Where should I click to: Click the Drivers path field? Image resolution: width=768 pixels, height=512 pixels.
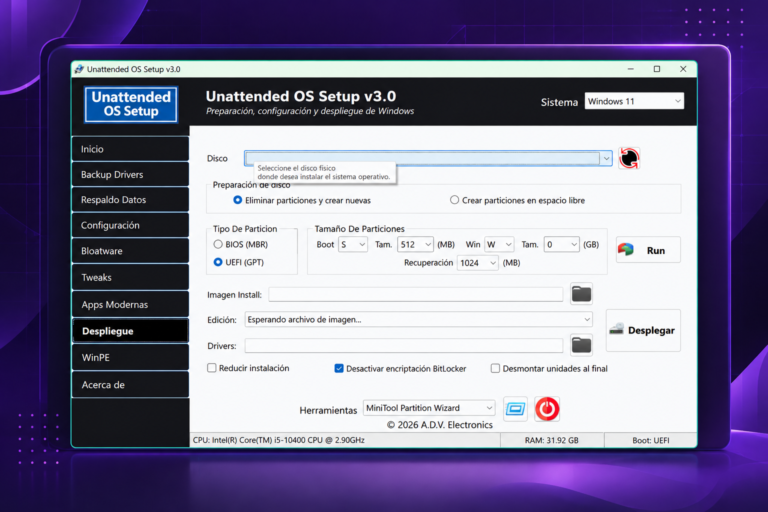pos(404,345)
